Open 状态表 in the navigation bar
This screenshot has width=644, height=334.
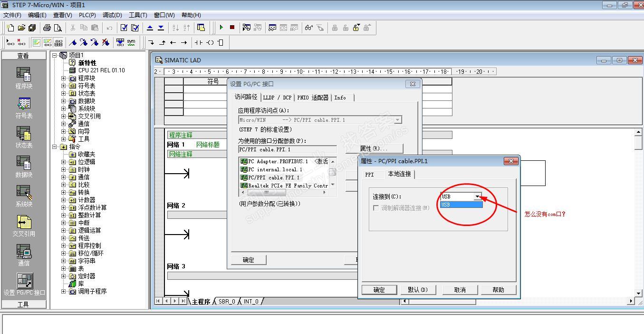(x=24, y=138)
